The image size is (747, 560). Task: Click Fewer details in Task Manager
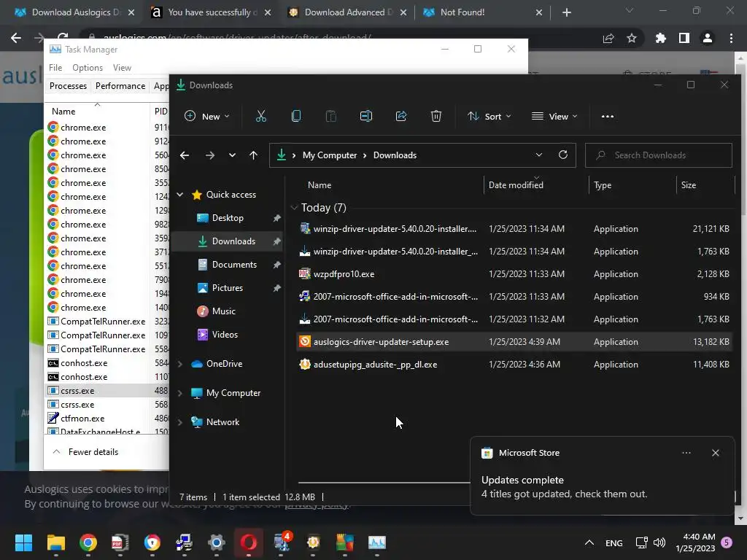[85, 452]
